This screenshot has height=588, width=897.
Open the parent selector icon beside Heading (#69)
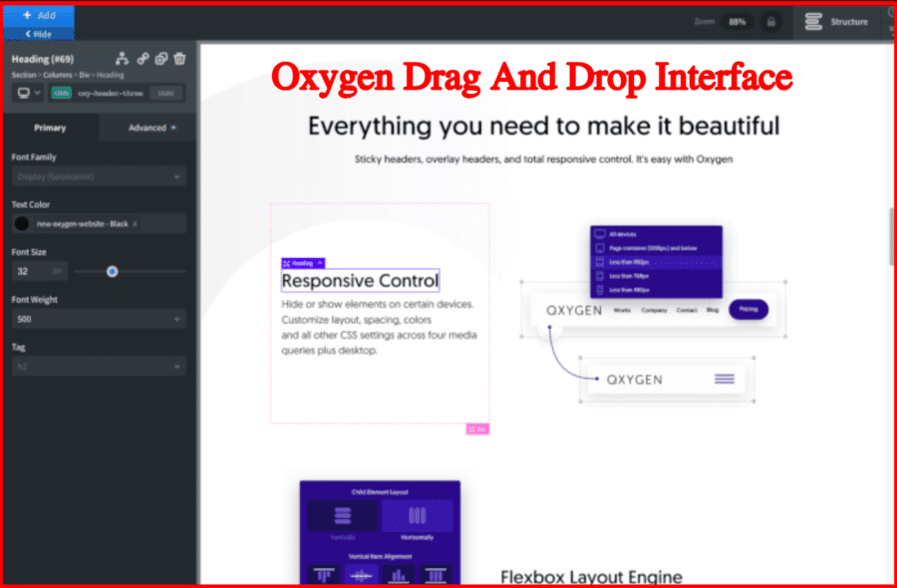pyautogui.click(x=122, y=59)
